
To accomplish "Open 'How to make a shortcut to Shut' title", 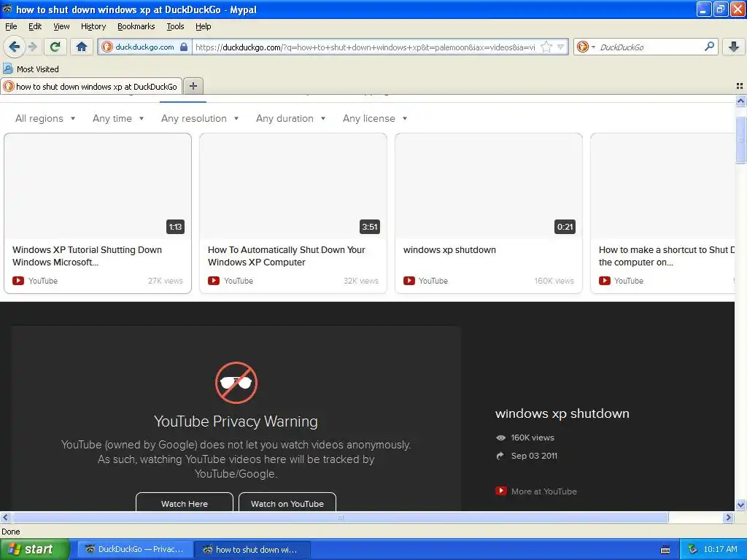I will coord(667,256).
